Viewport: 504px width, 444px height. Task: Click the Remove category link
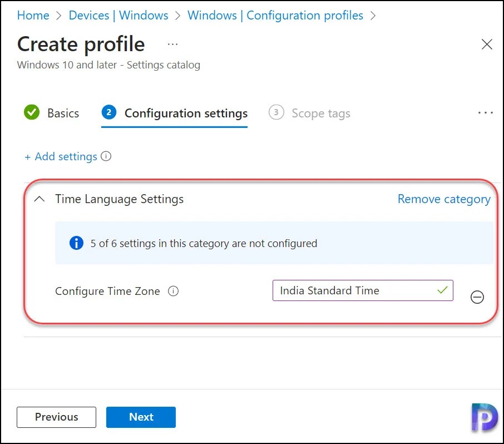coord(443,199)
